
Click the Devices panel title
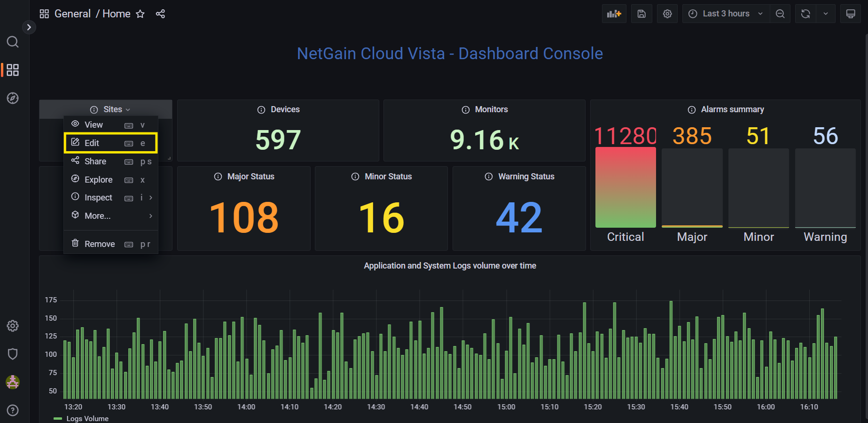(x=285, y=109)
